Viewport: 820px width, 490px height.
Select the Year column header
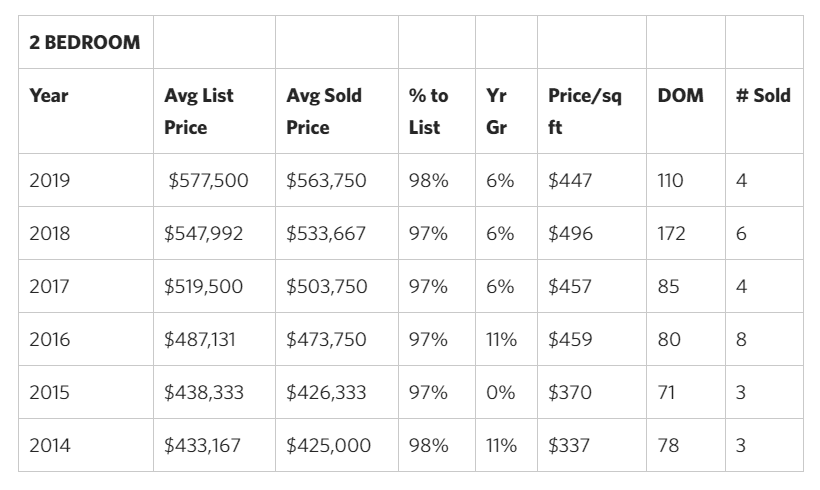[49, 96]
